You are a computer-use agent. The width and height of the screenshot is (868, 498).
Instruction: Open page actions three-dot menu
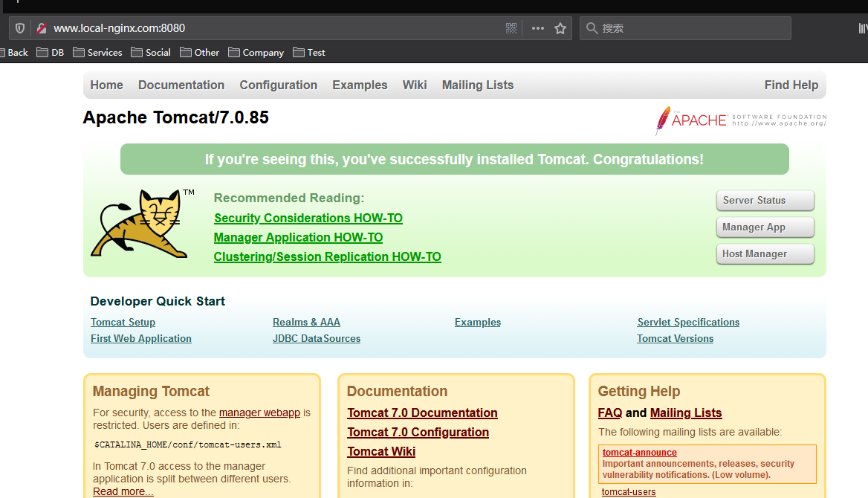click(538, 28)
